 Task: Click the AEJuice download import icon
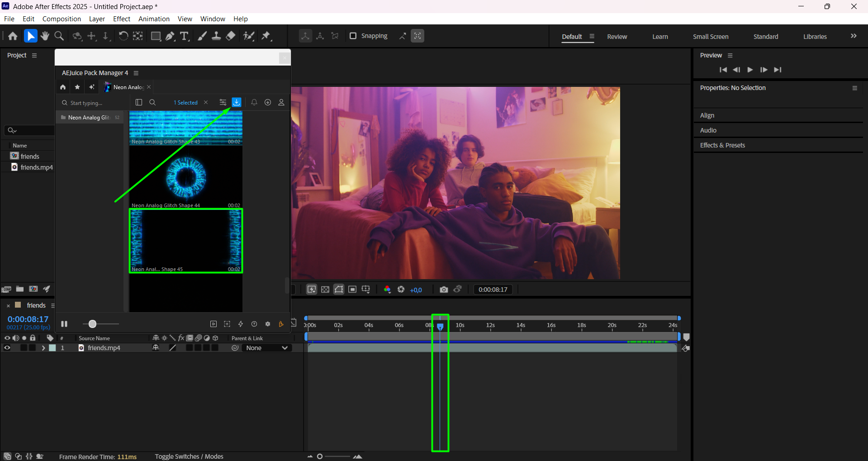(x=237, y=102)
